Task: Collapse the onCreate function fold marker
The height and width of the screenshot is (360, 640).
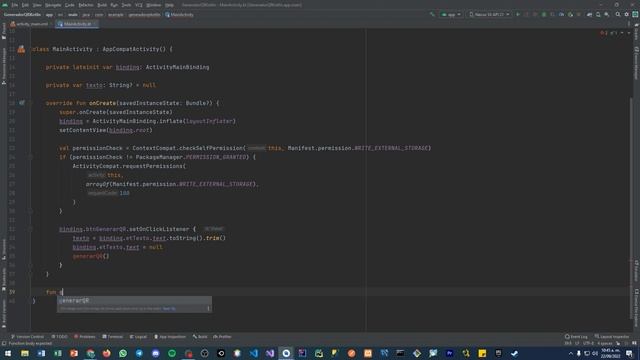Action: [x=30, y=103]
